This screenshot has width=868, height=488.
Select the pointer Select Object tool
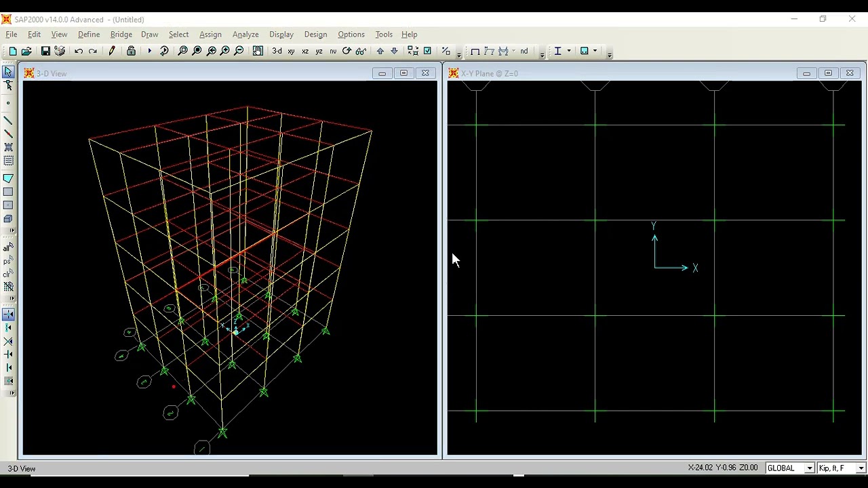(x=8, y=72)
